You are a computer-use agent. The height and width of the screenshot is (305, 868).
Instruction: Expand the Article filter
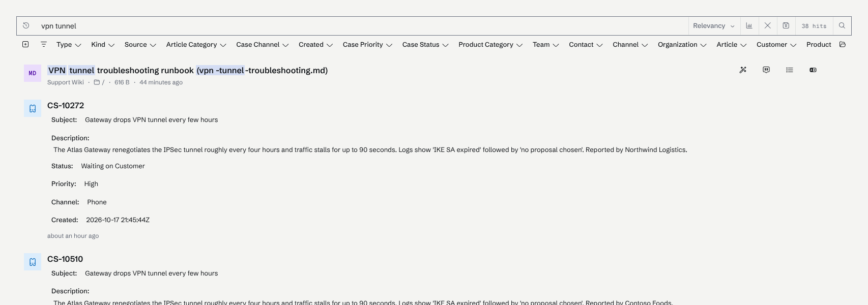[732, 45]
